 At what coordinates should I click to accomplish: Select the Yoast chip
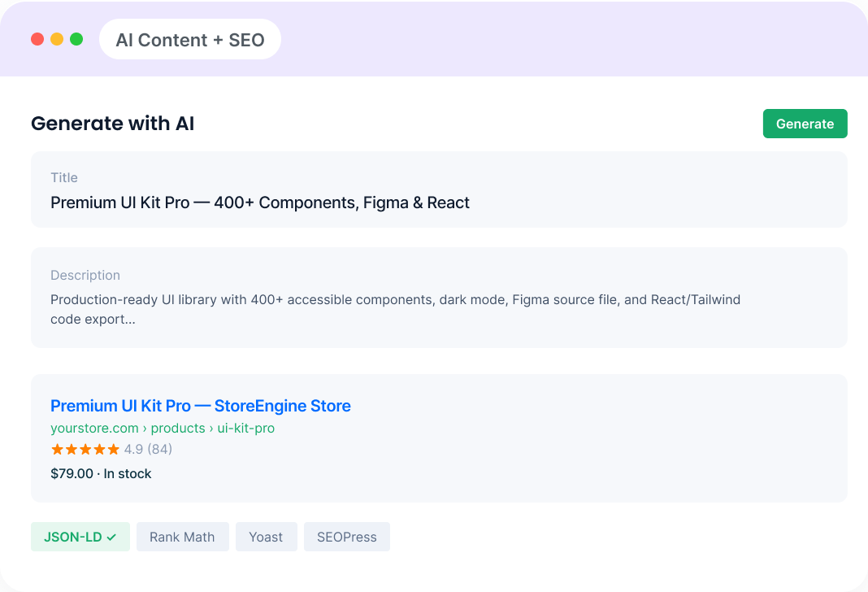[267, 537]
